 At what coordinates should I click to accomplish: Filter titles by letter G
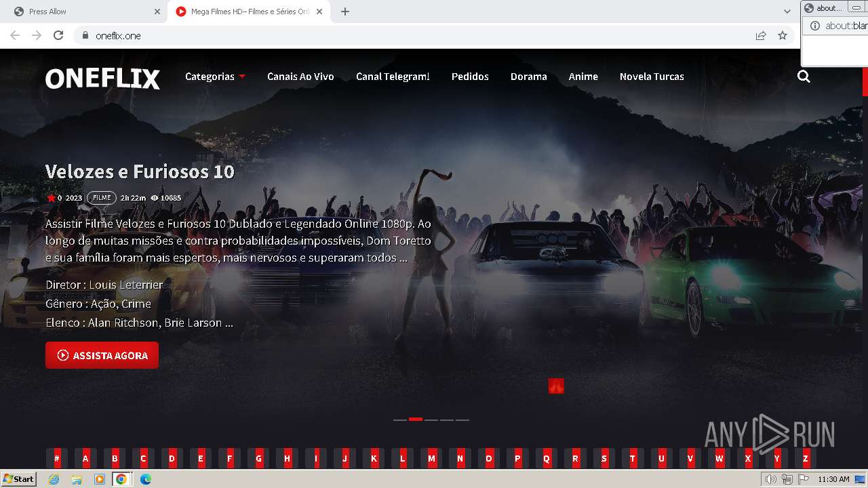tap(258, 458)
